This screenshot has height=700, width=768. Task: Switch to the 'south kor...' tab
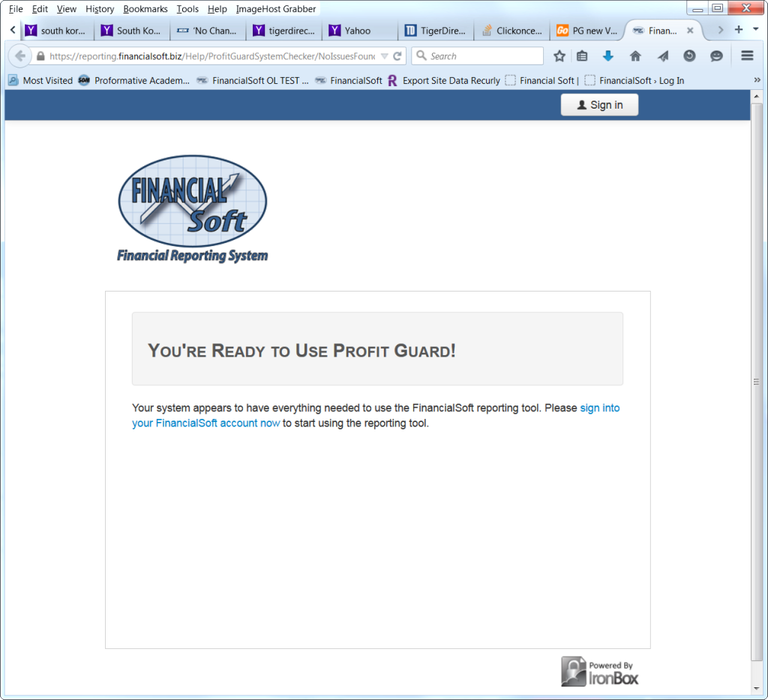(56, 31)
